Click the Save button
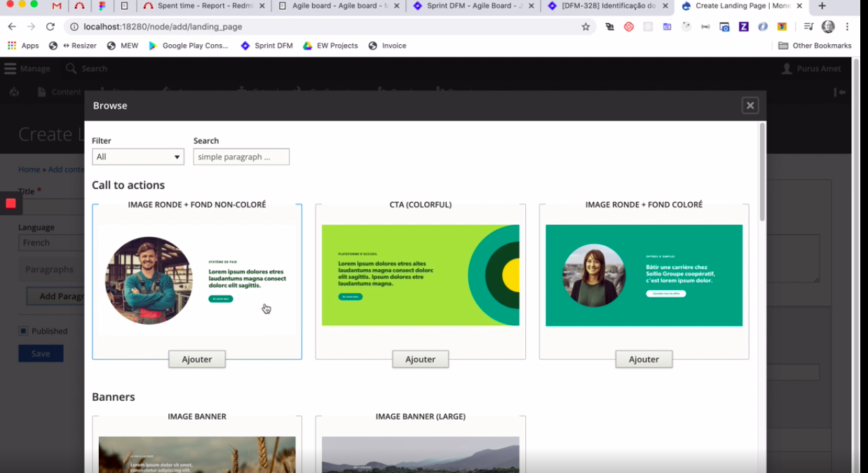The width and height of the screenshot is (868, 473). point(41,353)
